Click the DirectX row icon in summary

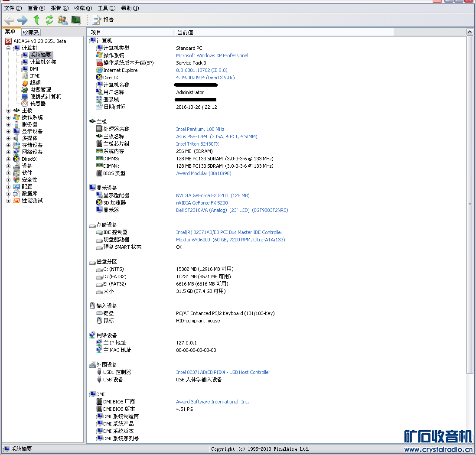coord(99,78)
